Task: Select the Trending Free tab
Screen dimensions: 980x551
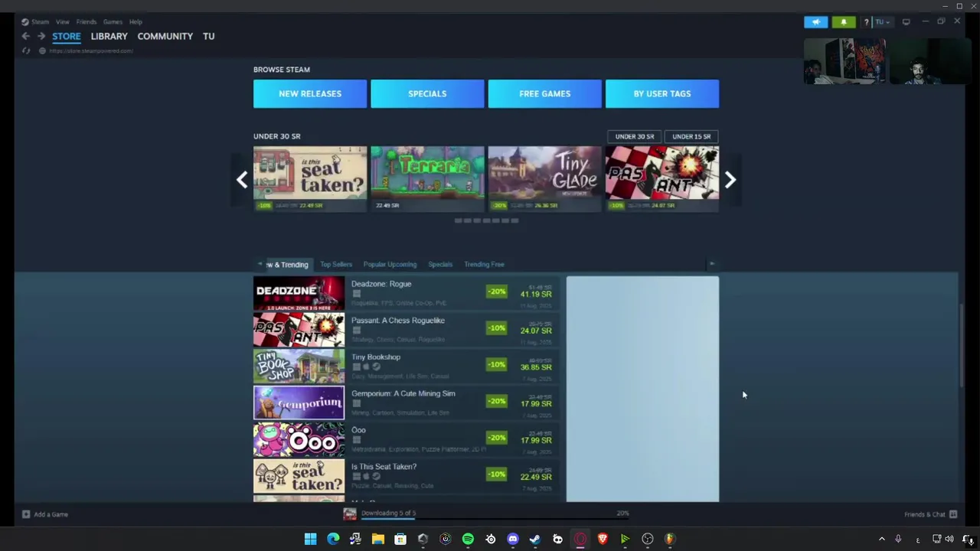Action: 484,265
